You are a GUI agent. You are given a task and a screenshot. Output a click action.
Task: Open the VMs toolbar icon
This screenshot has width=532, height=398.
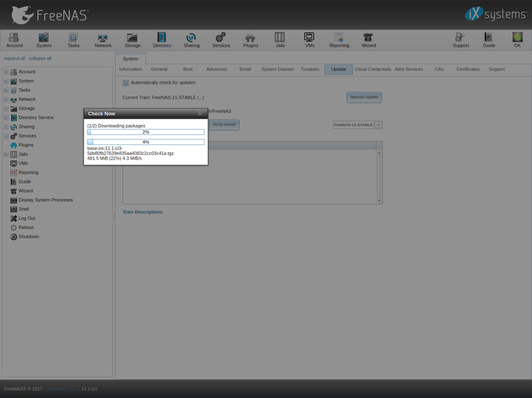pyautogui.click(x=309, y=40)
